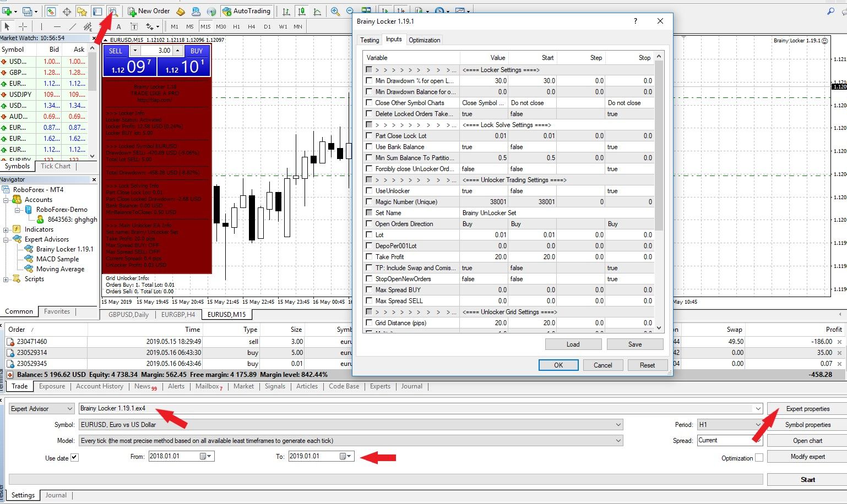Switch to the Optimization tab in dialog
The image size is (847, 504).
coord(424,40)
